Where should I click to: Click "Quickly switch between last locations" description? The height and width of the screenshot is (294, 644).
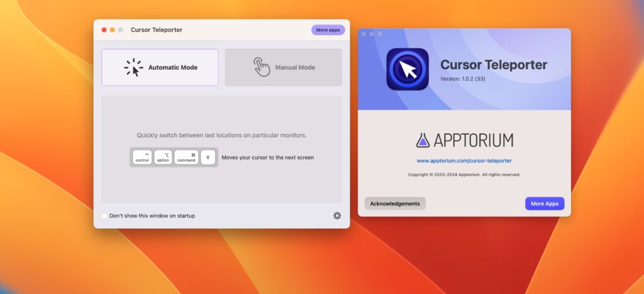click(x=222, y=135)
